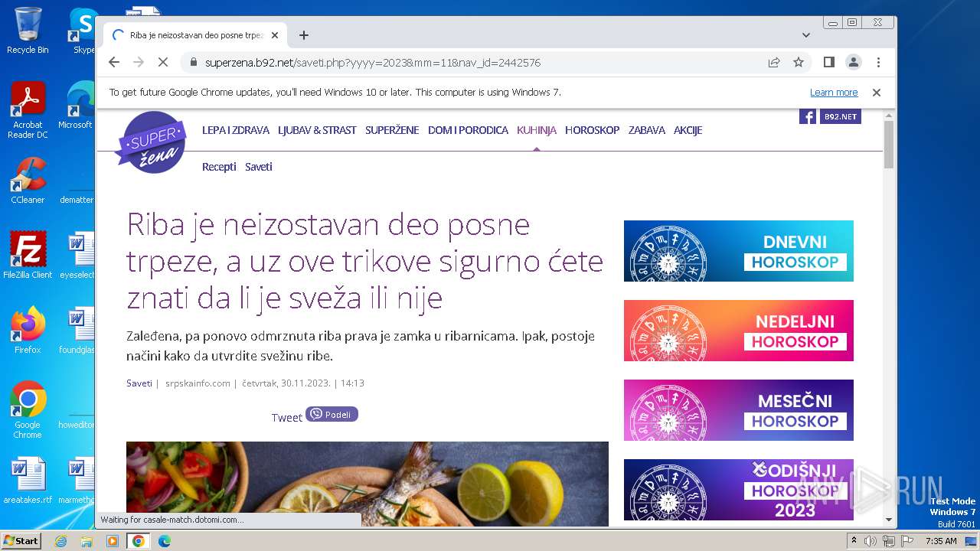Click the Tweet link
Image resolution: width=980 pixels, height=551 pixels.
point(287,417)
